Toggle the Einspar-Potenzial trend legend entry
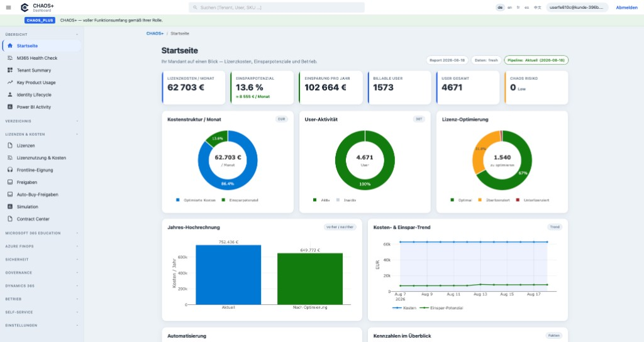 441,307
